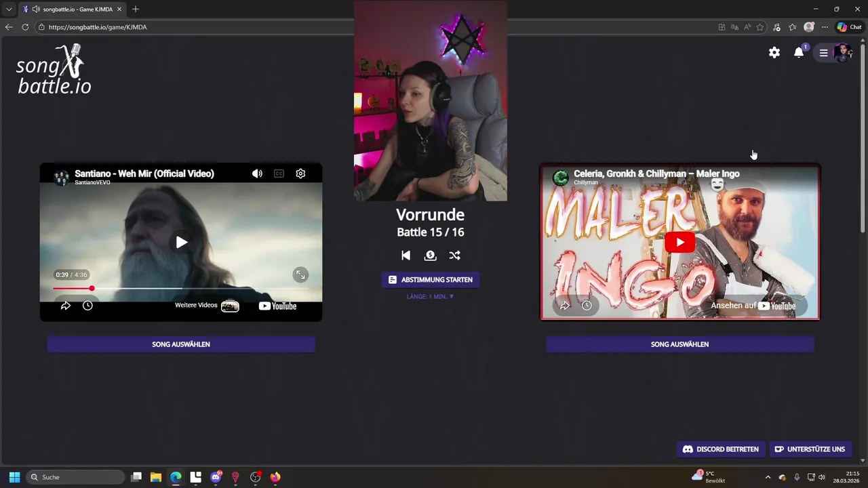
Task: Start voting with Abstimmung Starten
Action: 431,279
